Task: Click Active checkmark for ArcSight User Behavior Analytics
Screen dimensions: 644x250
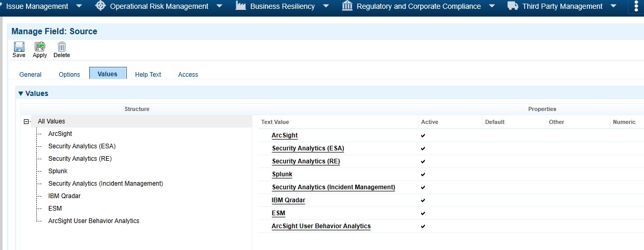Action: (423, 226)
